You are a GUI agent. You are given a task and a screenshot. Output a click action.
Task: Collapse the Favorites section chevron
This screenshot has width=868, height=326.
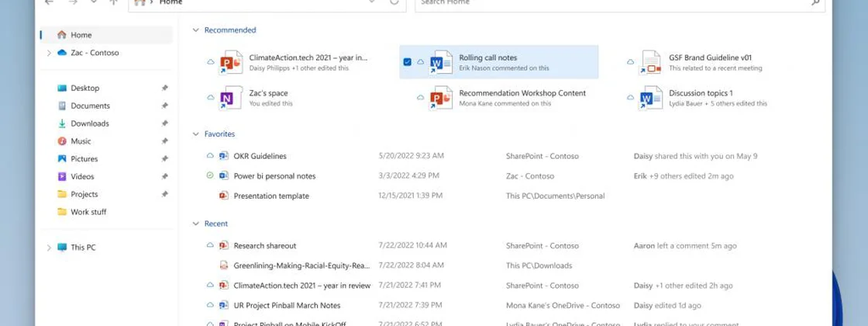click(x=196, y=134)
